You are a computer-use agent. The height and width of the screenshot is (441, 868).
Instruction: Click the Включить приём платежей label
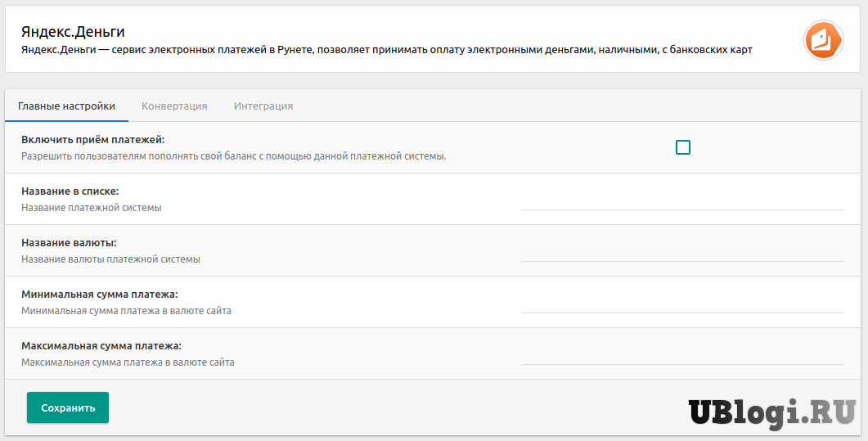(x=93, y=140)
